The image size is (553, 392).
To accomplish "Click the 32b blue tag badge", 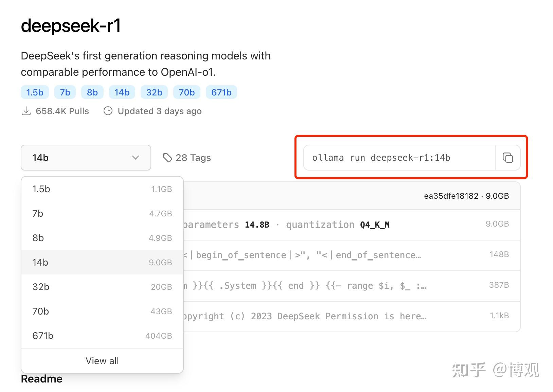I will coord(154,92).
